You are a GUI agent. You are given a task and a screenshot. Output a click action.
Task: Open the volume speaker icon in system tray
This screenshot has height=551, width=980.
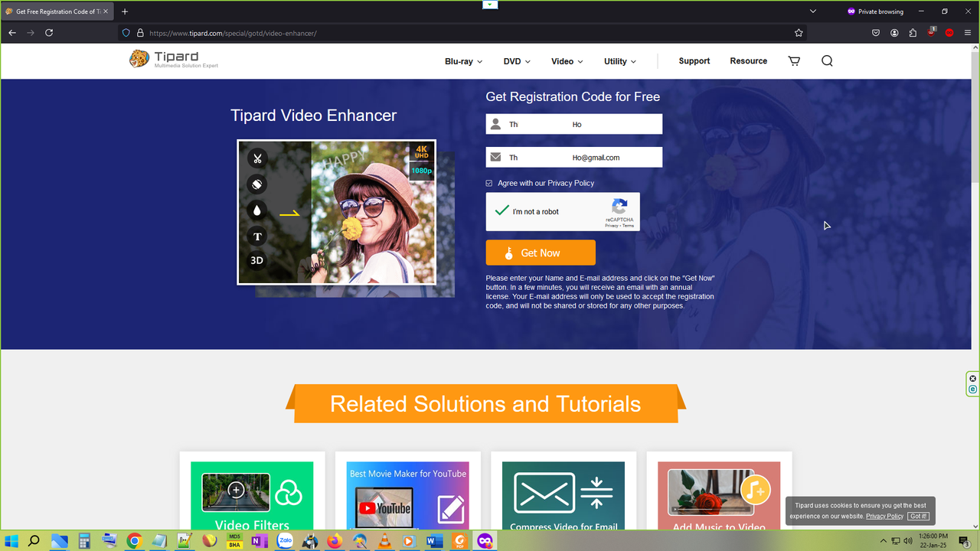point(908,541)
